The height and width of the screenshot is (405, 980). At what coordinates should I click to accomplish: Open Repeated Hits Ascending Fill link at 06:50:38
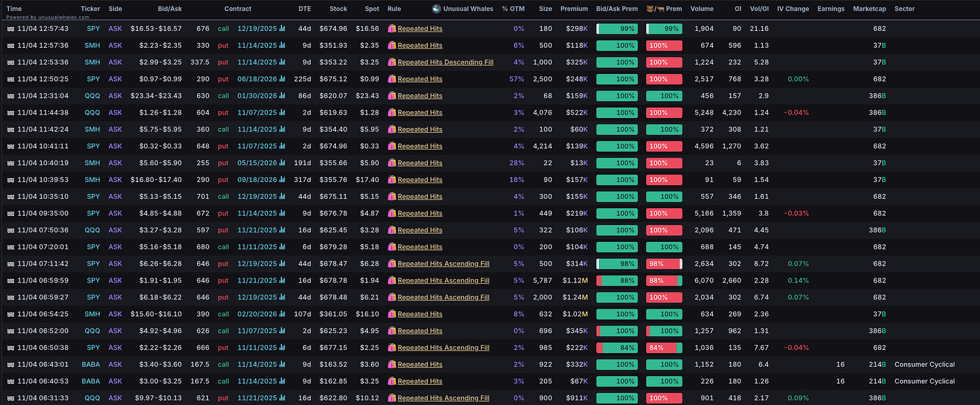coord(444,348)
